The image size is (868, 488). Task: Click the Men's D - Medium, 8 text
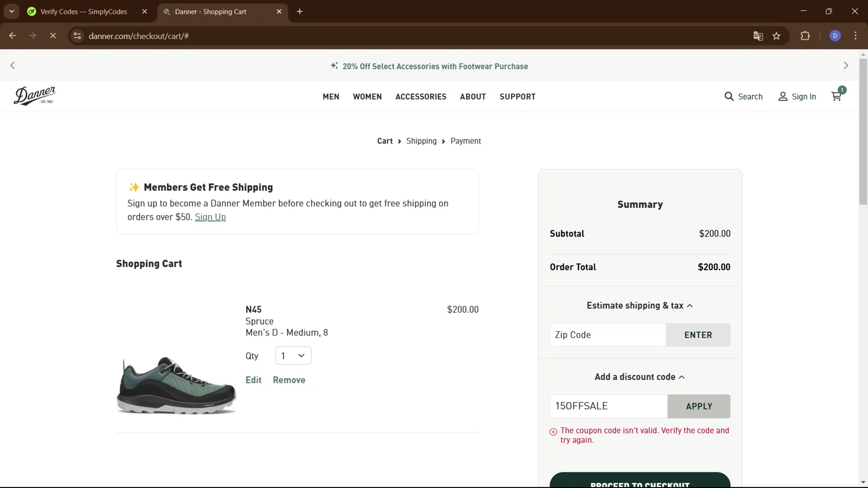pyautogui.click(x=287, y=332)
